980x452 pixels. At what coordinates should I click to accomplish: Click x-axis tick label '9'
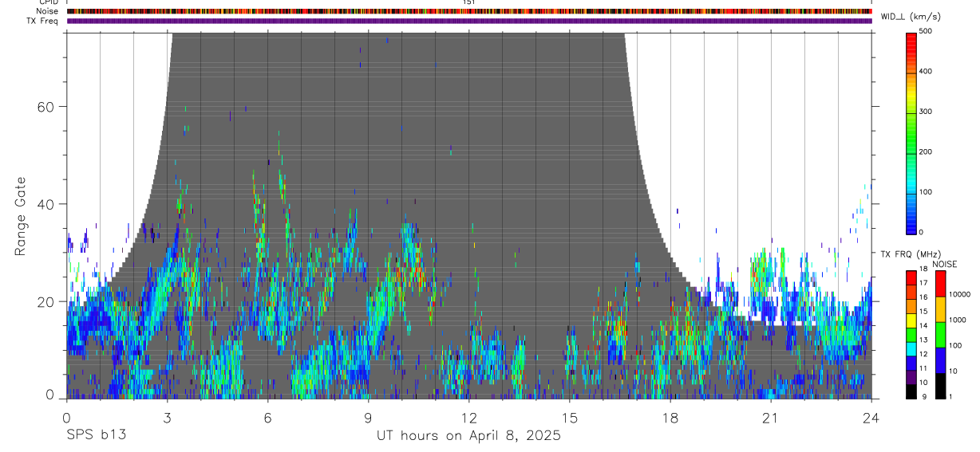[368, 418]
